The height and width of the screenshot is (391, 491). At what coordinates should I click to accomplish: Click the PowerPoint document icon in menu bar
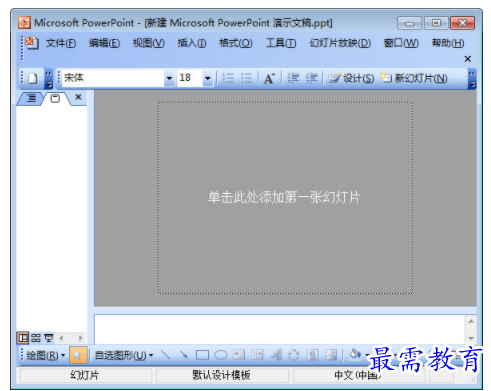[33, 43]
